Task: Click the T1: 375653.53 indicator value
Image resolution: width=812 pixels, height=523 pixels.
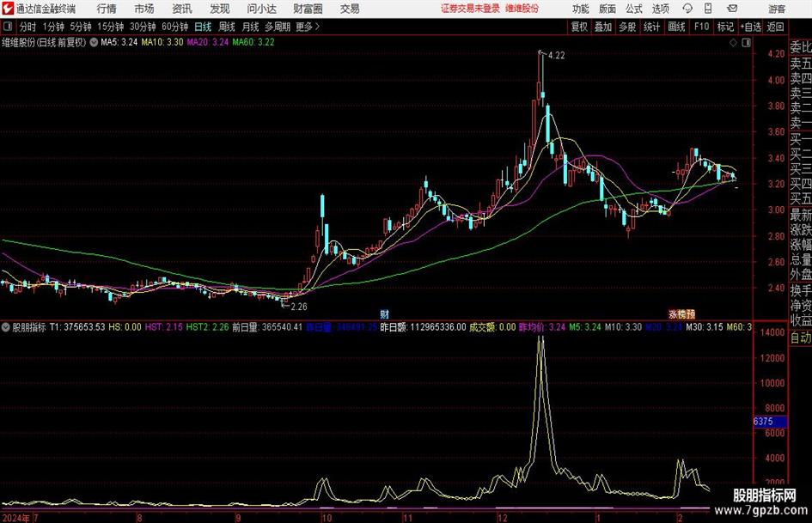Action: [77, 327]
